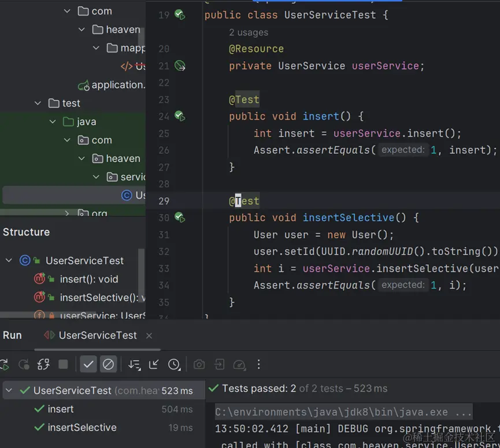500x448 pixels.
Task: Open the Run tool window label
Action: [x=12, y=335]
